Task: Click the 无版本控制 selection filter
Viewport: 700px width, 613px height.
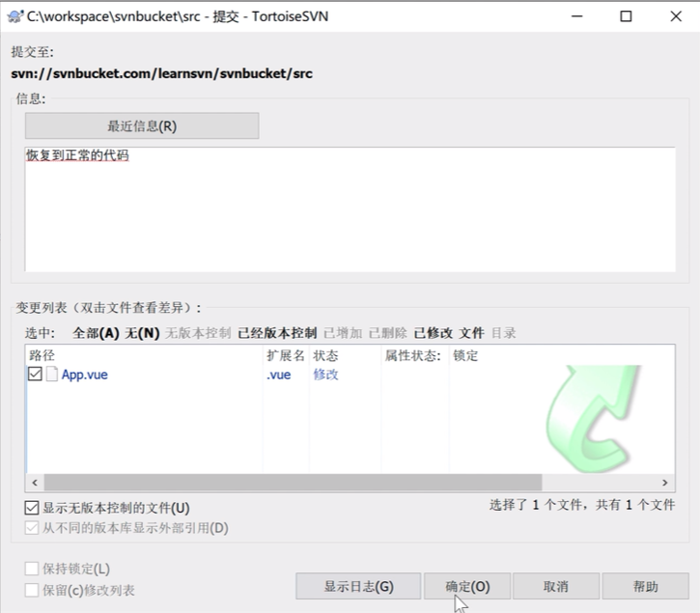Action: pos(198,333)
